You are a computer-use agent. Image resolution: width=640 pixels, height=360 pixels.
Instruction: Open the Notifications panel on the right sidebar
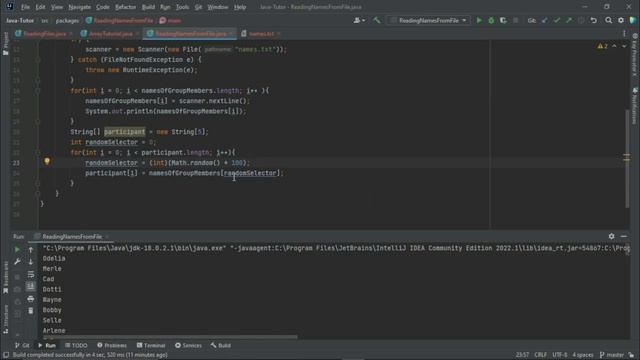click(635, 105)
